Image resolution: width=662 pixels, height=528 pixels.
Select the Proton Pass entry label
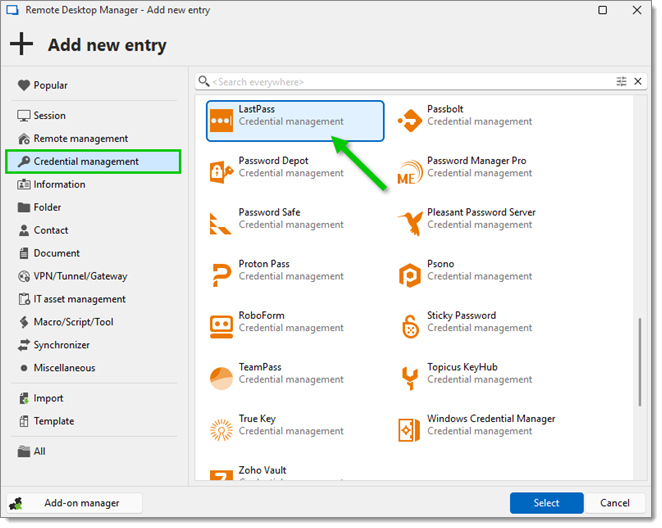pyautogui.click(x=264, y=264)
